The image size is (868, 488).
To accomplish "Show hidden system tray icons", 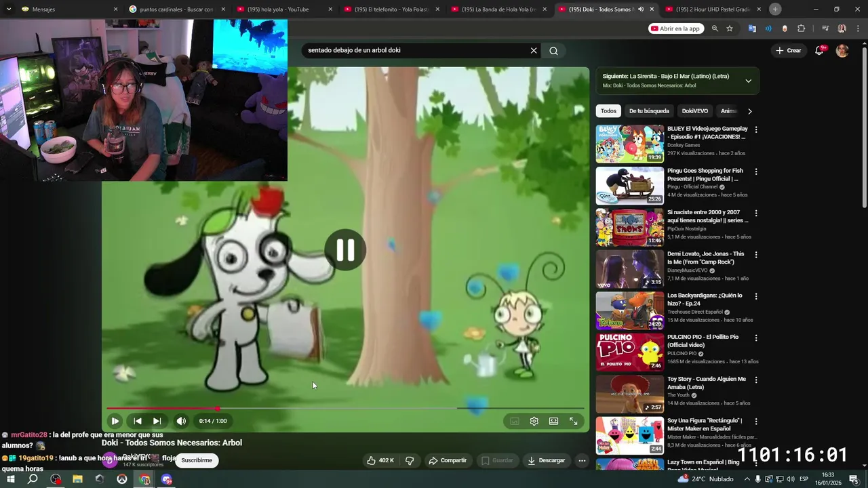I will [746, 479].
